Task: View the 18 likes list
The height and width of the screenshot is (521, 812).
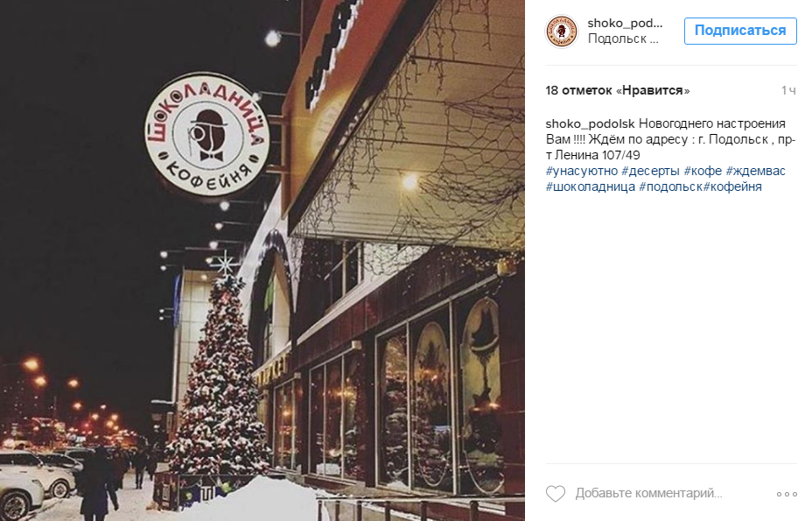Action: tap(617, 90)
